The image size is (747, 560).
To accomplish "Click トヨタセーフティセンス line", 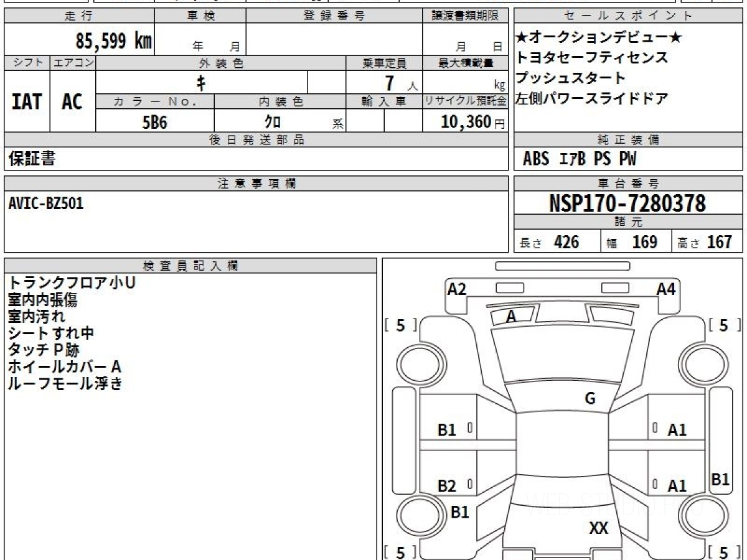I will pyautogui.click(x=592, y=58).
